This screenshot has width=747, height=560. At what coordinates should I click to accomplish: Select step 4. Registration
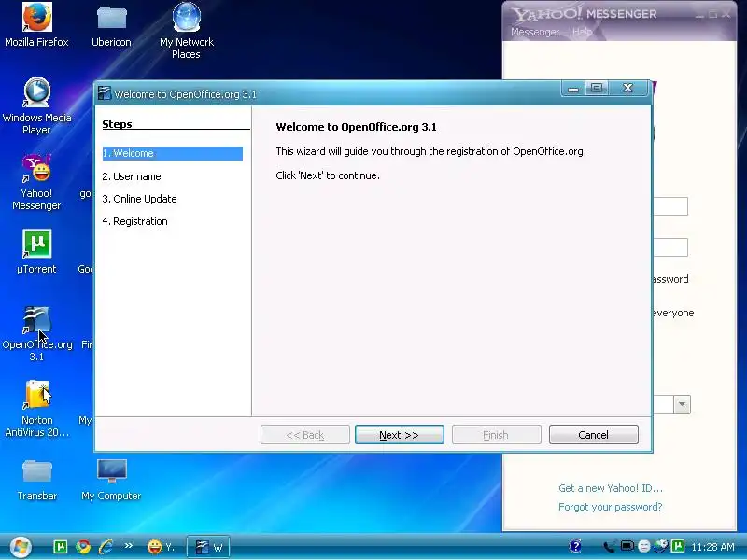(134, 221)
